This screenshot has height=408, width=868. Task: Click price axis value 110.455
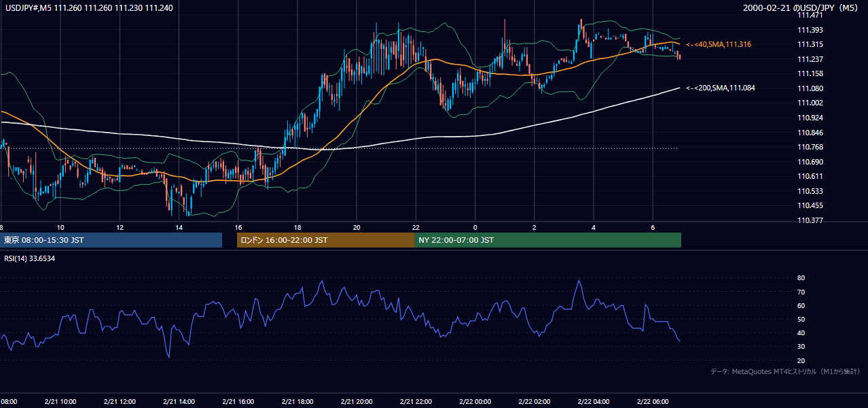click(810, 205)
